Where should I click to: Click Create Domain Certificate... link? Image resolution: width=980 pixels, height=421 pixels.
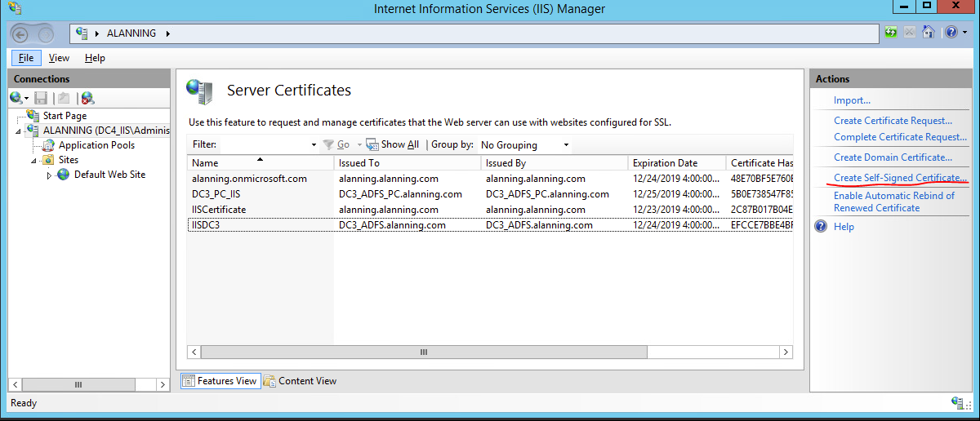tap(893, 157)
